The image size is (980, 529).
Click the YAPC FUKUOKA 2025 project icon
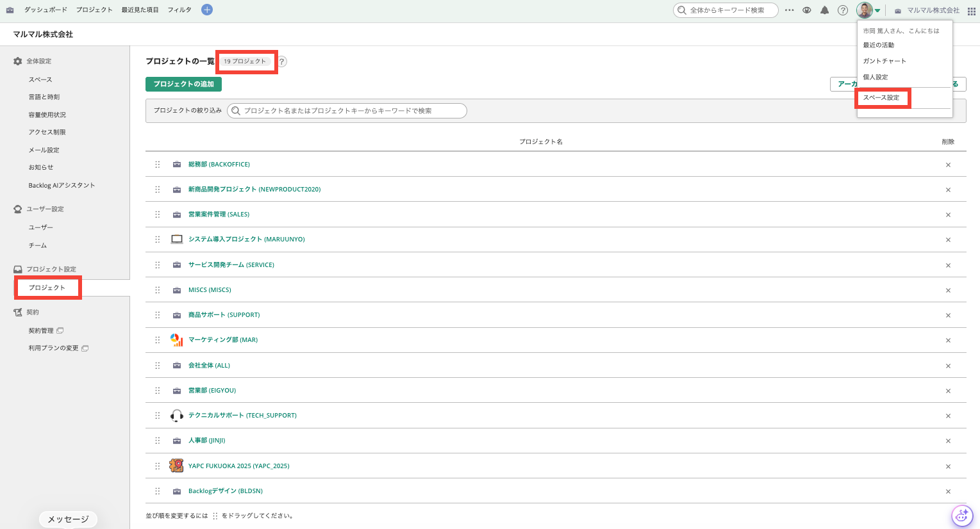176,466
